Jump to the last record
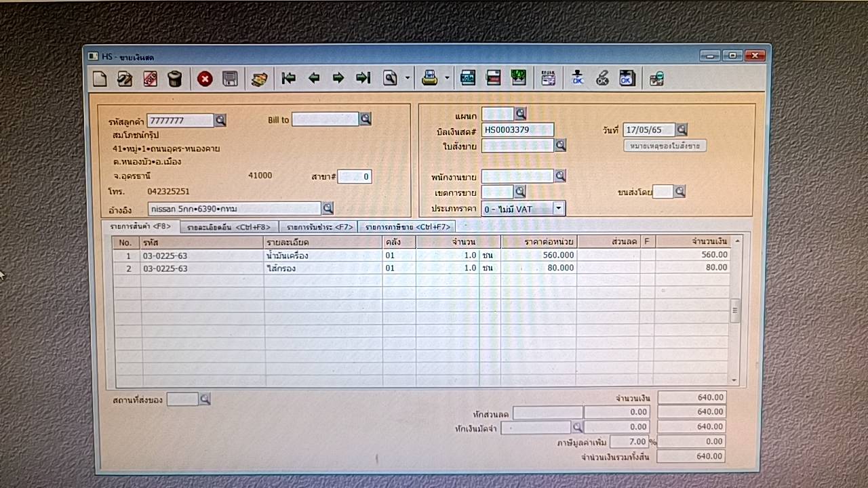Viewport: 868px width, 488px height. (363, 79)
